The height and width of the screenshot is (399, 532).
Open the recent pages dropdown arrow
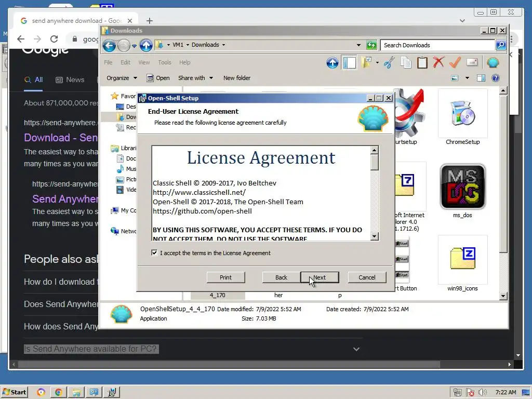(x=135, y=46)
